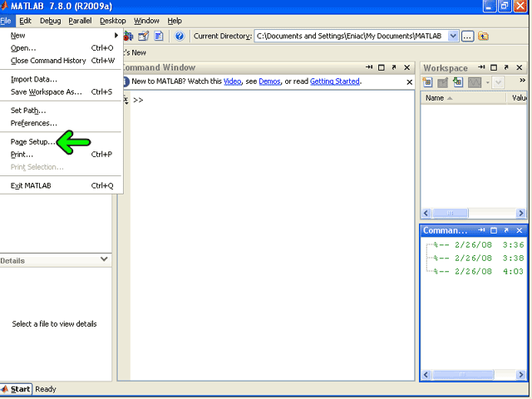Go up one directory level icon
Viewport: 532px width, 399px height.
pyautogui.click(x=484, y=36)
